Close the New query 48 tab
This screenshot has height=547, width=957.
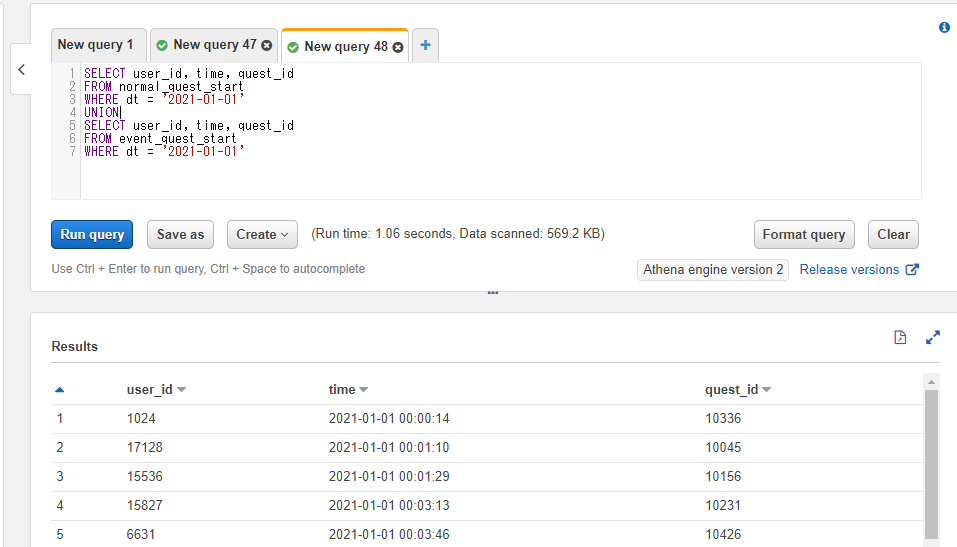pyautogui.click(x=398, y=47)
